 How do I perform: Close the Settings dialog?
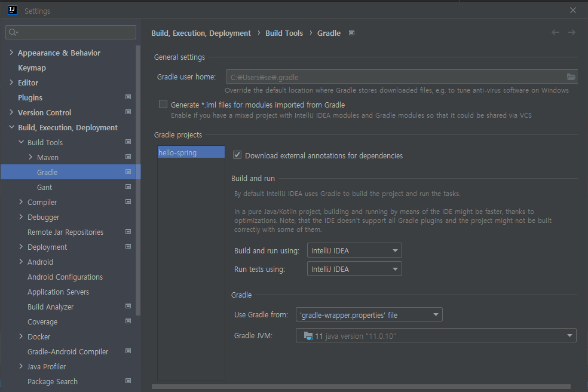(x=572, y=10)
